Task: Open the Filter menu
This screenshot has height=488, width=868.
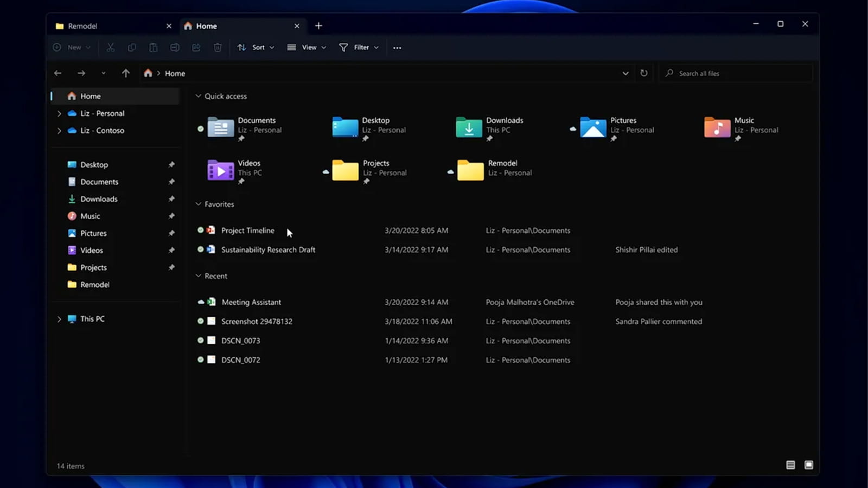Action: pos(359,48)
